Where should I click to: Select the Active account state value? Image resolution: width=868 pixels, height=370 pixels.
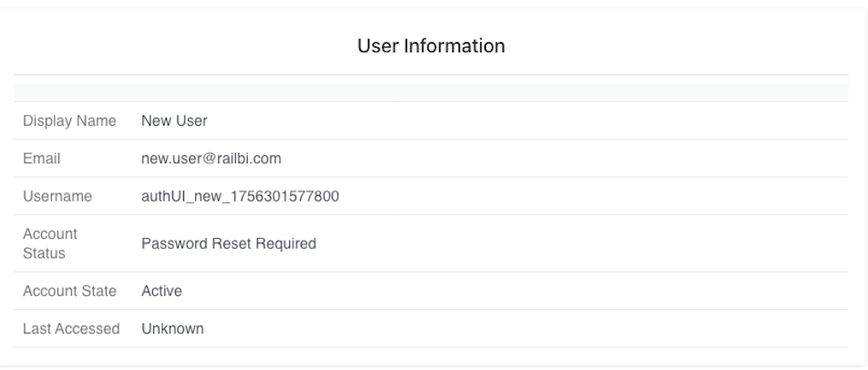[x=161, y=291]
